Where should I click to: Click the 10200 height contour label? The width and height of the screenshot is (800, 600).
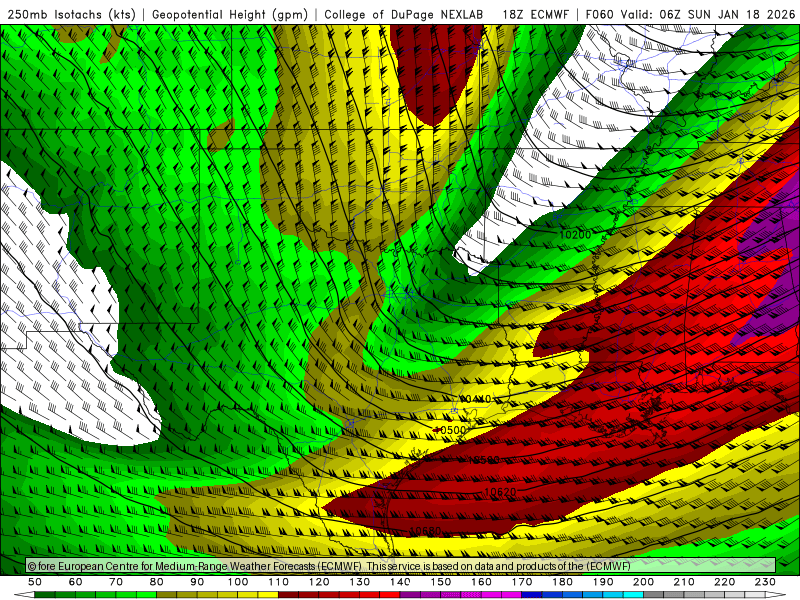point(575,235)
